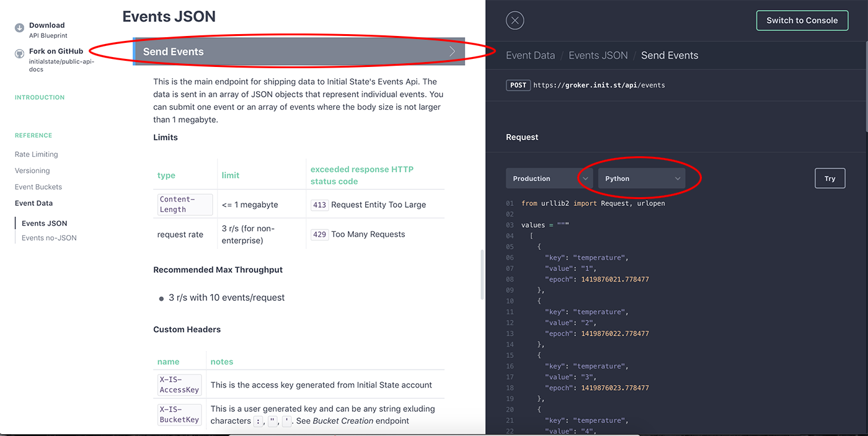Click the 429 Too Many Requests badge
Screen dimensions: 868x436
[319, 234]
